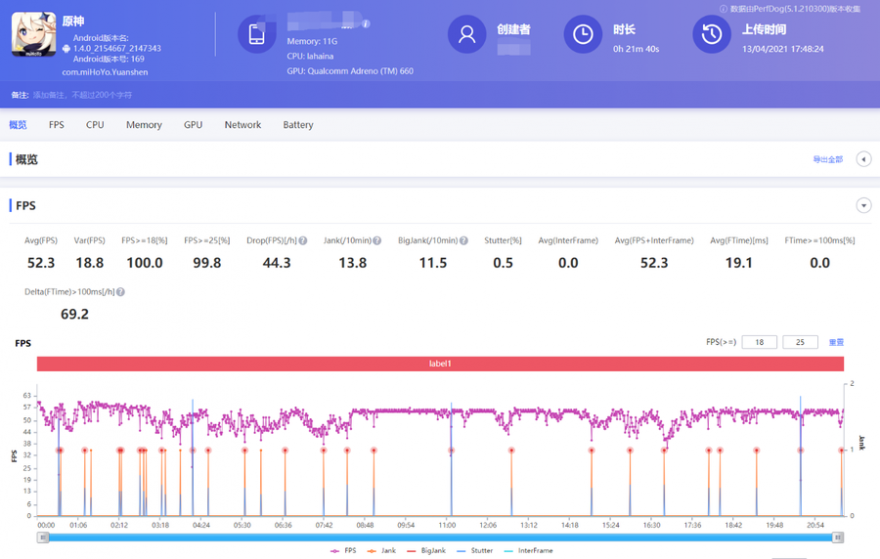Click help icon next to Jank(/10min)

click(x=377, y=241)
